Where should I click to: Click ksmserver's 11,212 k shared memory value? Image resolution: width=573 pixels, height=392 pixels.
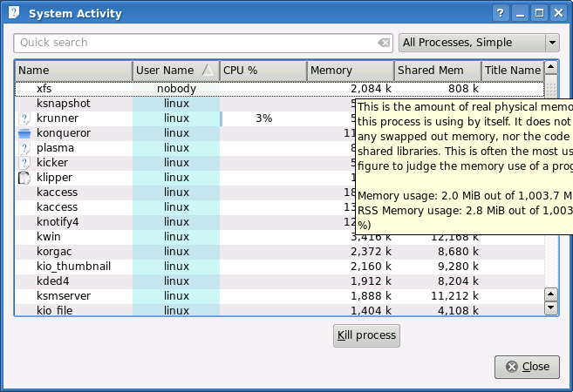pos(455,296)
